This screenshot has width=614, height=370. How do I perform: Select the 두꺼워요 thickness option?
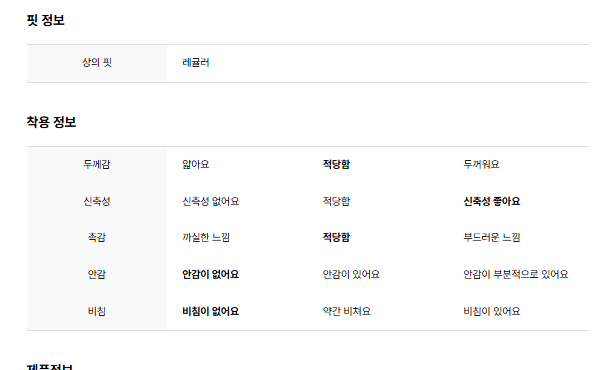(x=481, y=164)
